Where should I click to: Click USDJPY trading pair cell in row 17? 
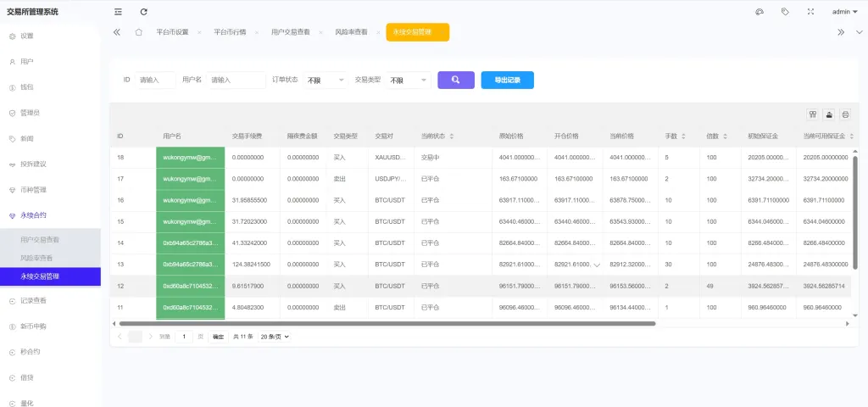391,179
